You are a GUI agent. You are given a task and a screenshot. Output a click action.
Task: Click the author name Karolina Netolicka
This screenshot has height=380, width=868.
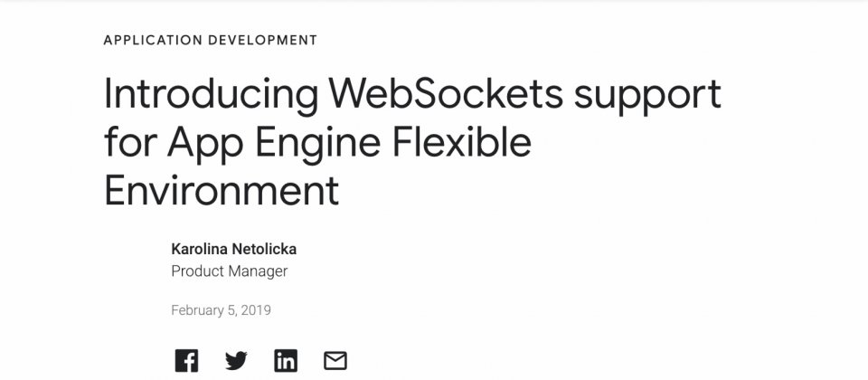[233, 250]
